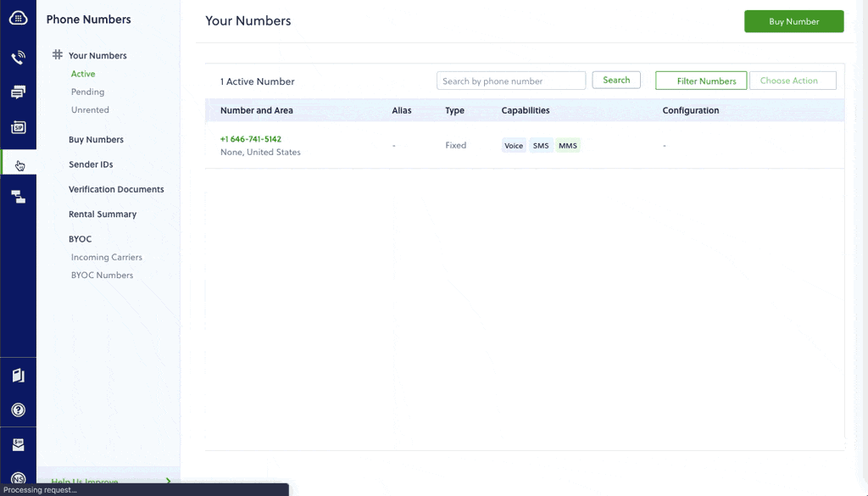
Task: Select the highlighted Phone Numbers sidebar icon
Action: pos(18,164)
